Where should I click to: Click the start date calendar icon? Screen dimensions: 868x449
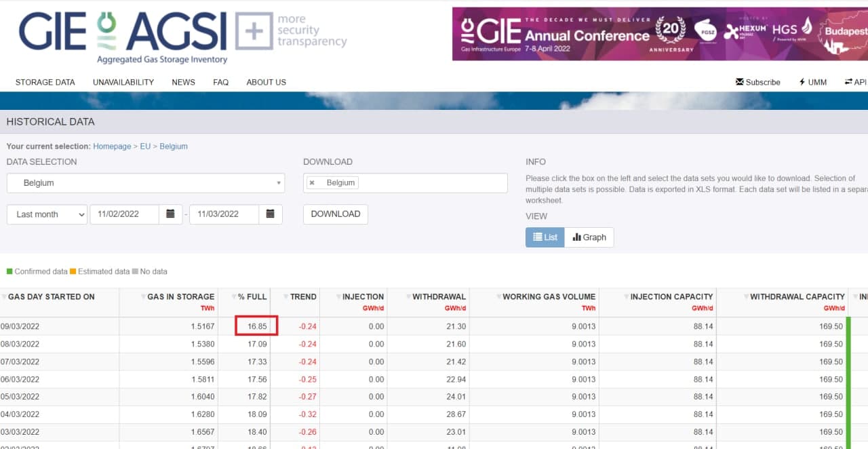170,214
